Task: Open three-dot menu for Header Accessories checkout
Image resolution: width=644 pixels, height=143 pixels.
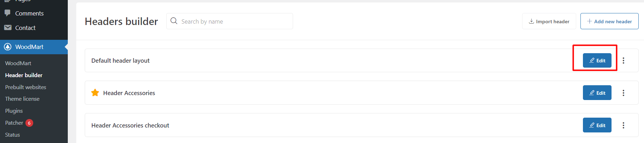Action: (624, 125)
